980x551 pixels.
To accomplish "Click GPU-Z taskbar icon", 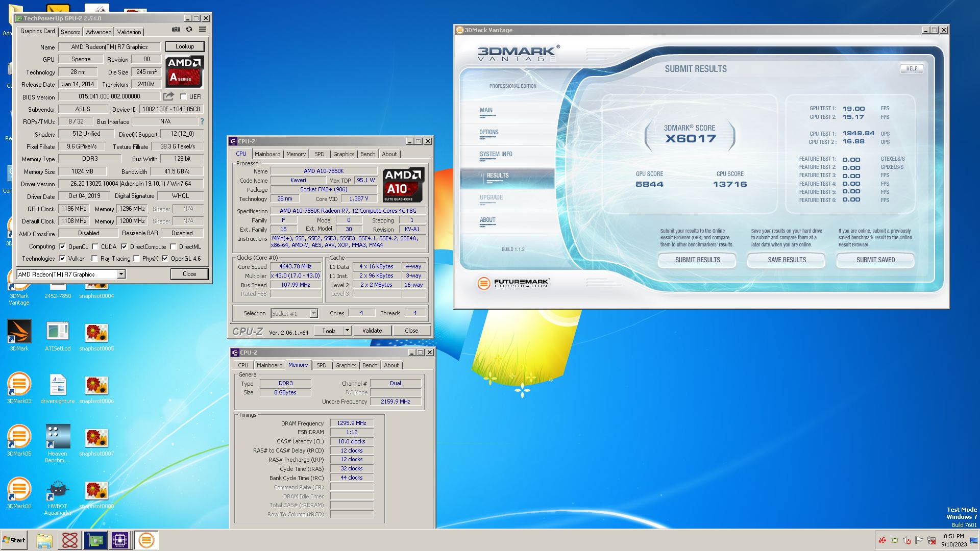I will [x=95, y=540].
